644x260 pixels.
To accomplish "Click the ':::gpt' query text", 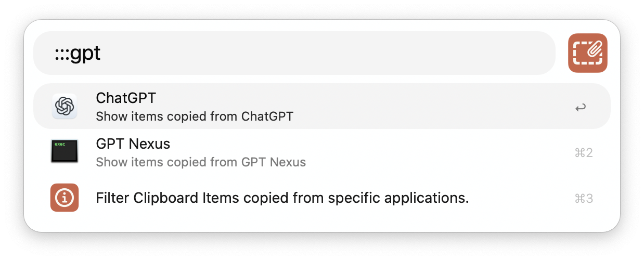I will (78, 54).
